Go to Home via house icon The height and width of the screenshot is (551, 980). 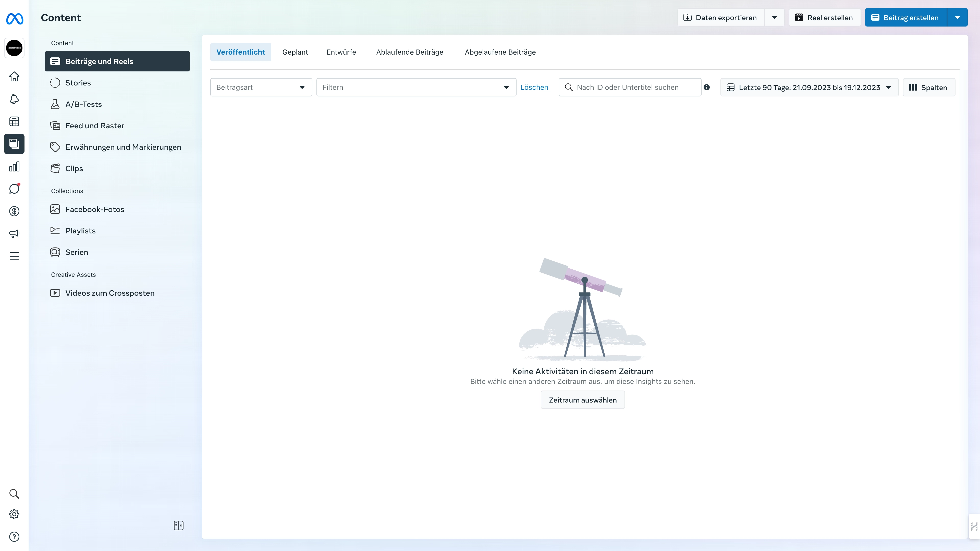coord(15,77)
